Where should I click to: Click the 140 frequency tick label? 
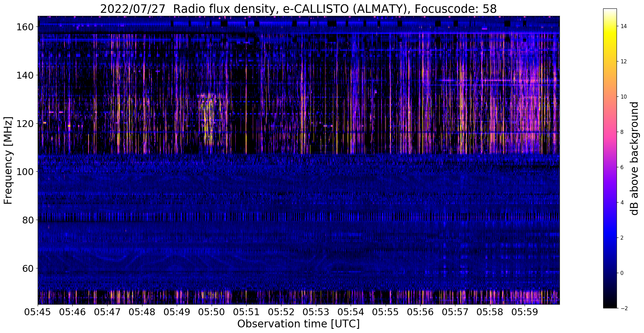coord(25,75)
